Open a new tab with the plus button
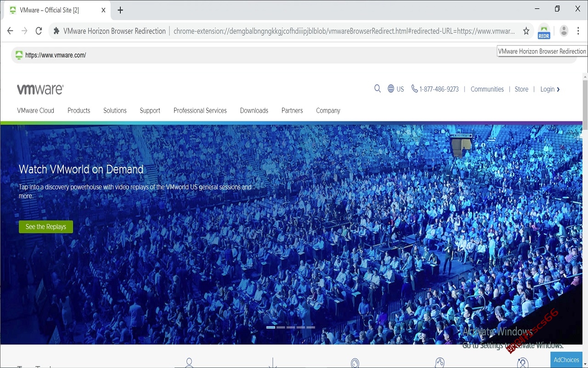Screen dimensions: 588x368 click(120, 10)
